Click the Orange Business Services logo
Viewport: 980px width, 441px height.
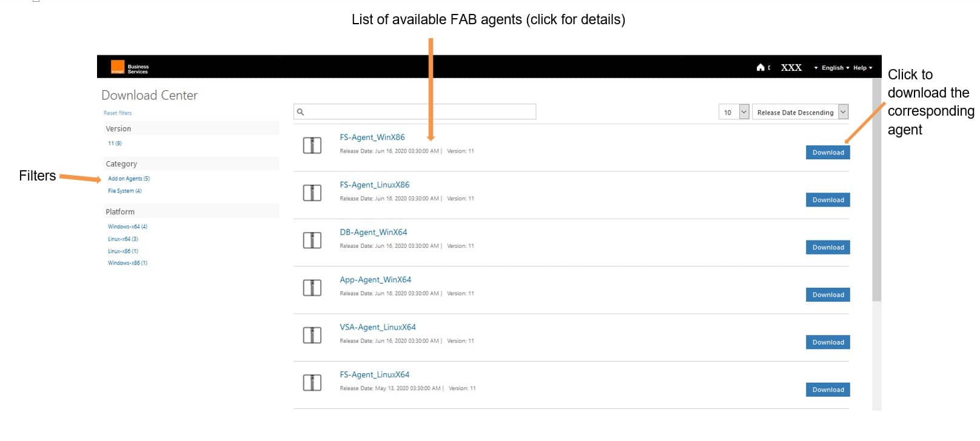coord(130,67)
